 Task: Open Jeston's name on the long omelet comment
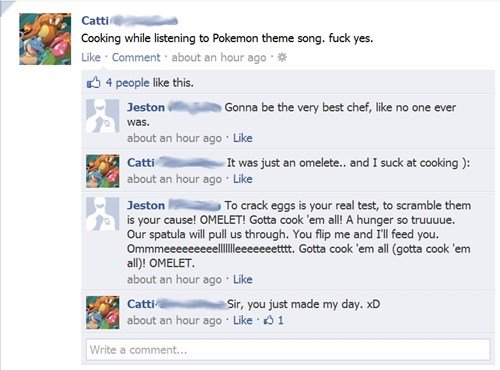point(146,205)
